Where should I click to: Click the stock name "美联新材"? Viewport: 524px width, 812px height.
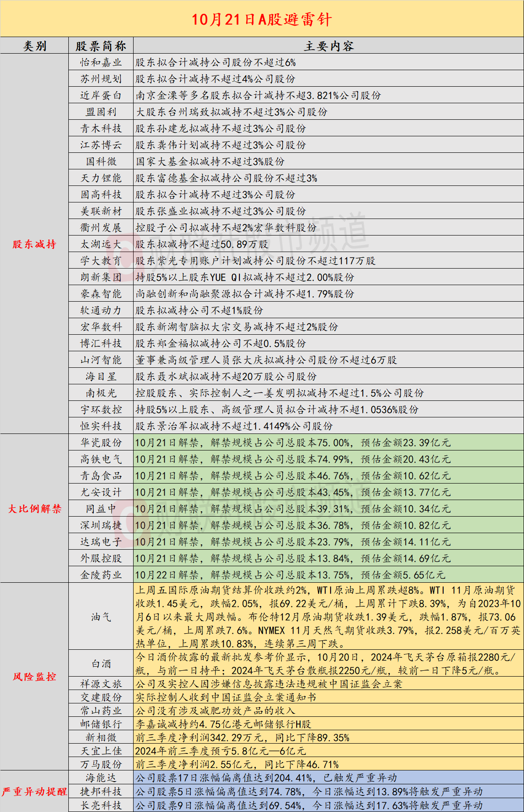(101, 211)
